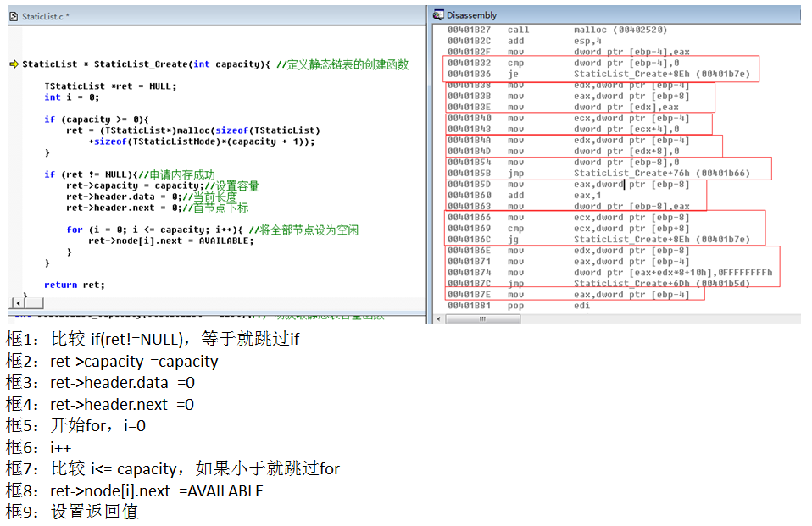This screenshot has height=526, width=812.
Task: Click disassembly row 00401B69 cmp ecx
Action: coord(569,229)
